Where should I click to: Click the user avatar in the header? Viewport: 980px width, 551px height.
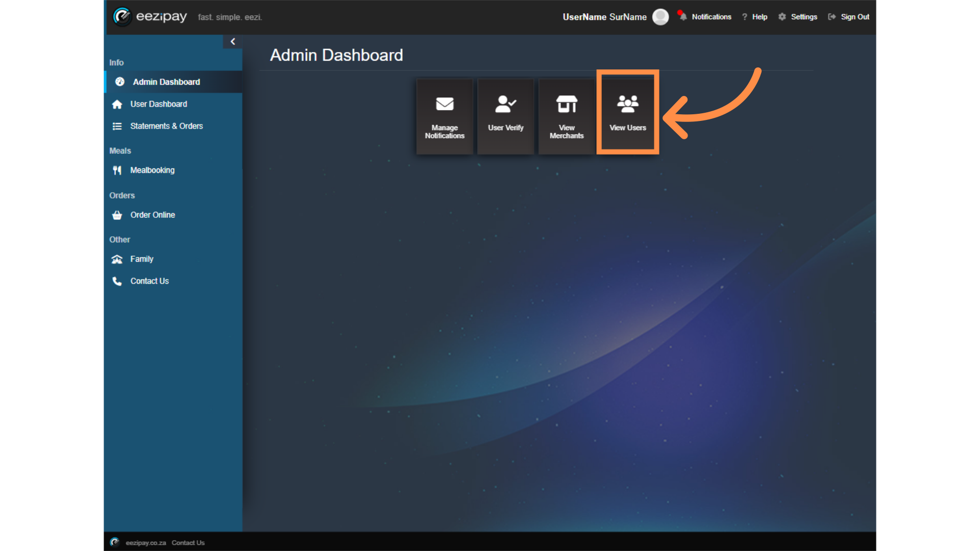[x=660, y=17]
